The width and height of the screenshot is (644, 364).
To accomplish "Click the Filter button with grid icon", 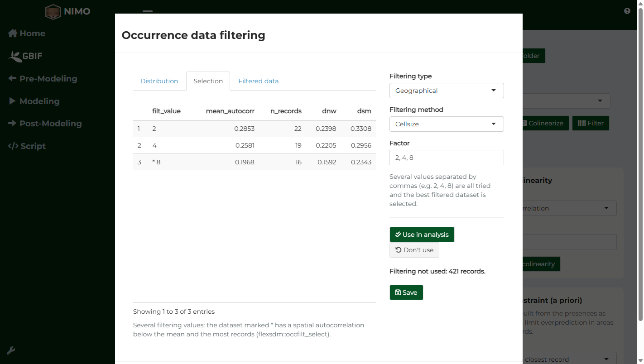I will click(x=591, y=123).
